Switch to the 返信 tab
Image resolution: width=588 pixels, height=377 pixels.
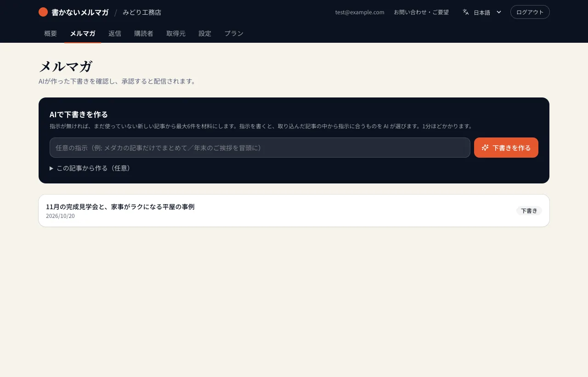coord(115,33)
